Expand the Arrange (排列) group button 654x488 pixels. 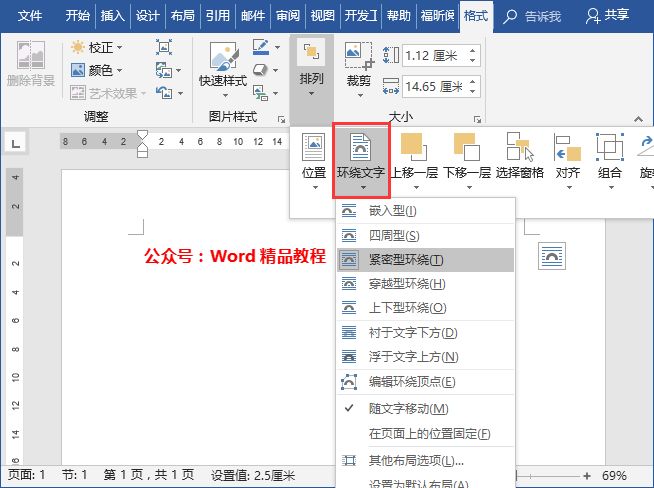[312, 69]
